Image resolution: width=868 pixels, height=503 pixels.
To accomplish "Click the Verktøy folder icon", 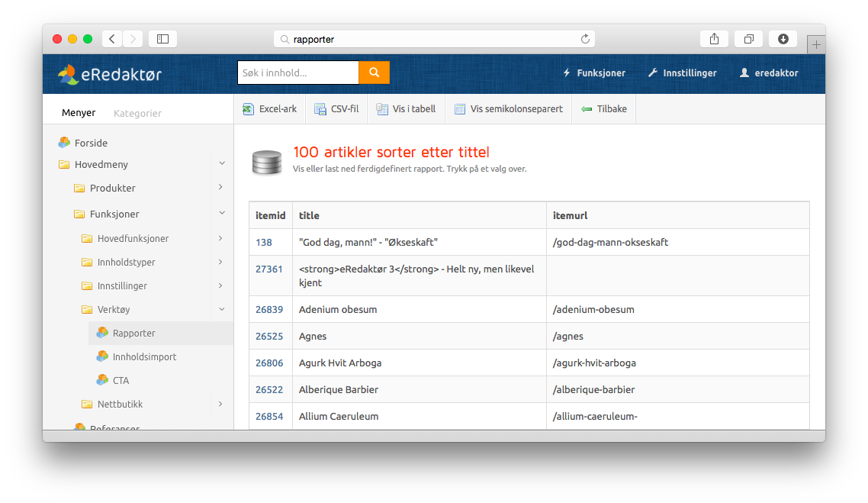I will [x=87, y=309].
